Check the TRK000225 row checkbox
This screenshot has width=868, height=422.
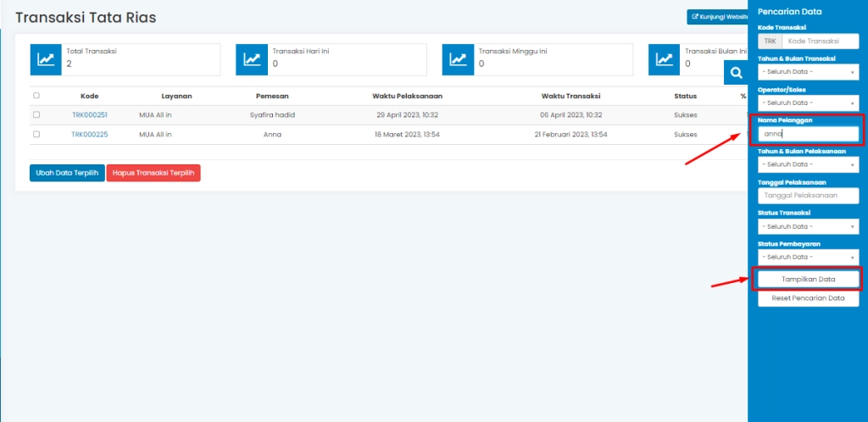pyautogui.click(x=36, y=134)
